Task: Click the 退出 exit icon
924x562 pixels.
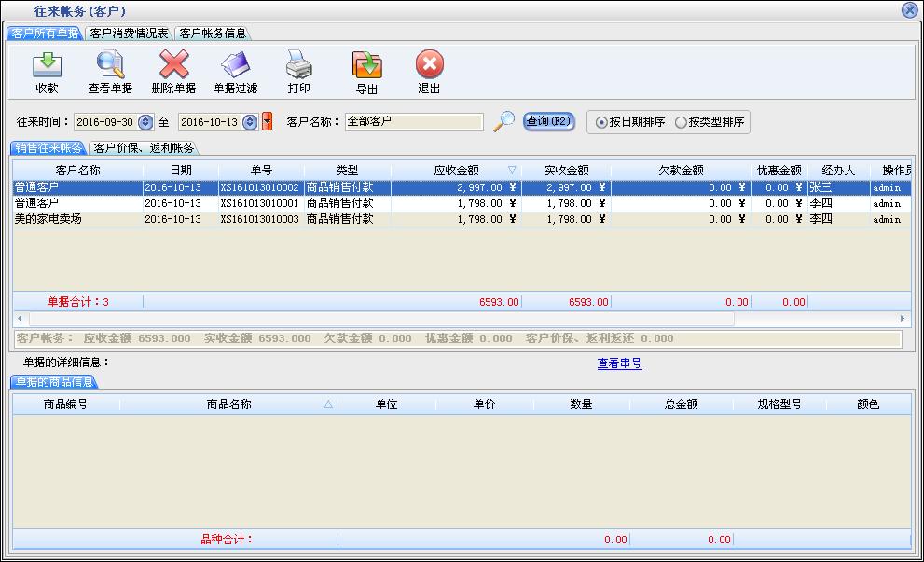Action: click(x=429, y=66)
